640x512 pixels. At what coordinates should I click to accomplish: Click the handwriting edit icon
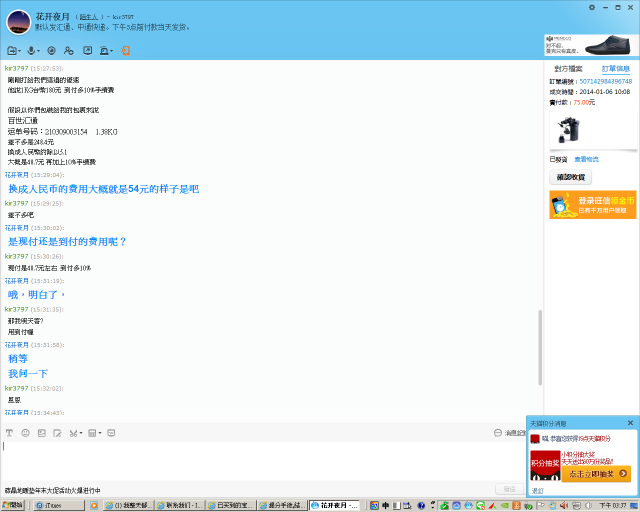point(58,433)
